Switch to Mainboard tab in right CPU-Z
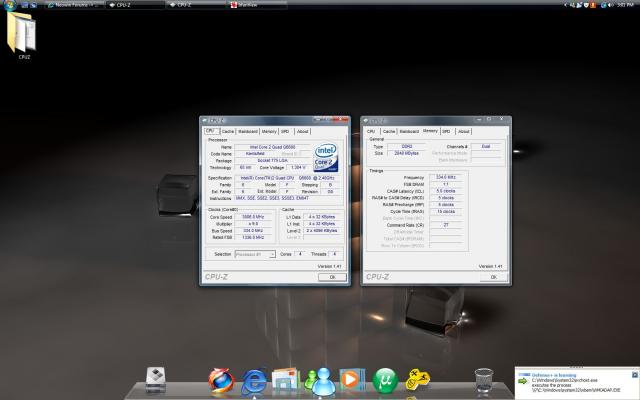 tap(409, 131)
